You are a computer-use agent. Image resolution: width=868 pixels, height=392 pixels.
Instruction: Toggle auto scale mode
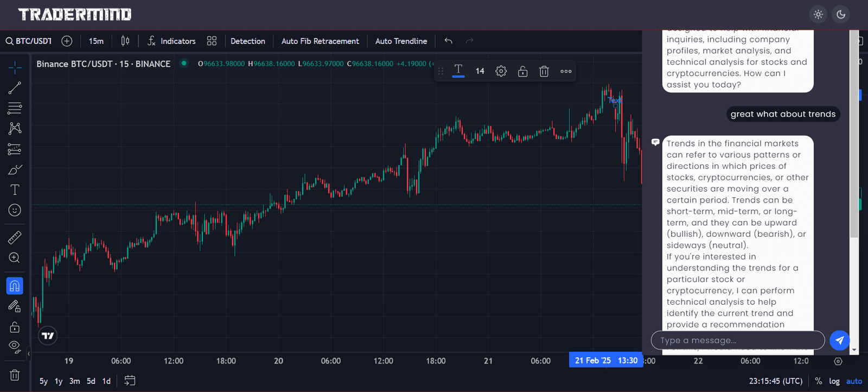point(854,381)
